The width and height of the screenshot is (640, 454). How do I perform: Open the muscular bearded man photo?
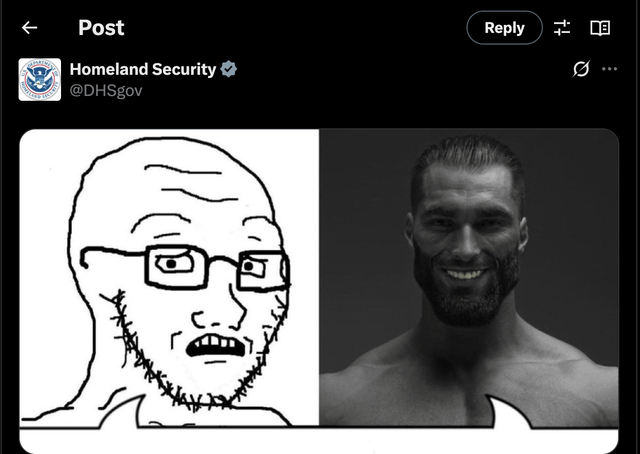coord(469,278)
